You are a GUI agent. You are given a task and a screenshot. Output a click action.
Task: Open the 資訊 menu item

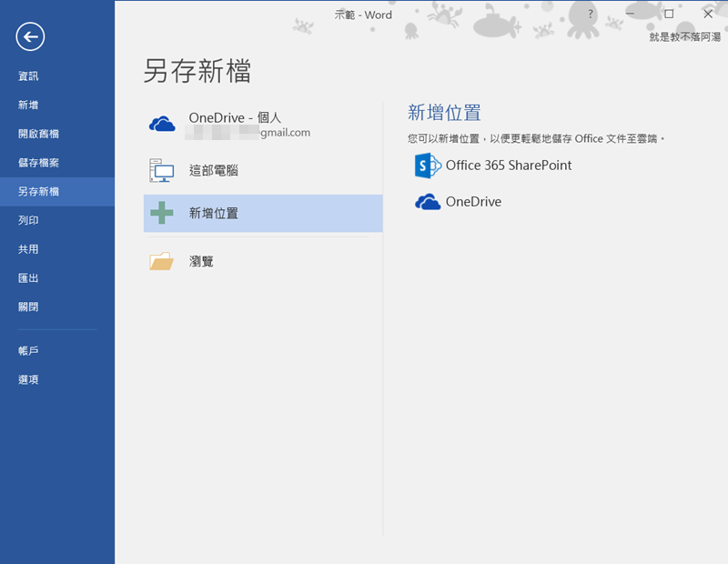[x=28, y=76]
